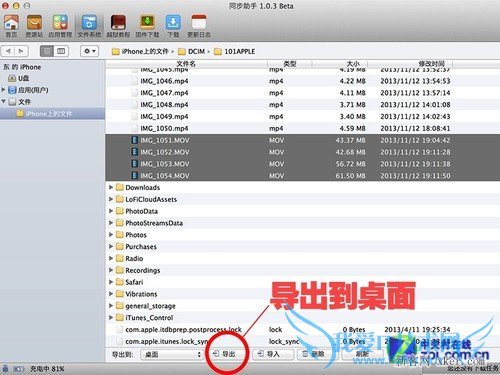
Task: Expand the PhotoData folder
Action: 111,211
